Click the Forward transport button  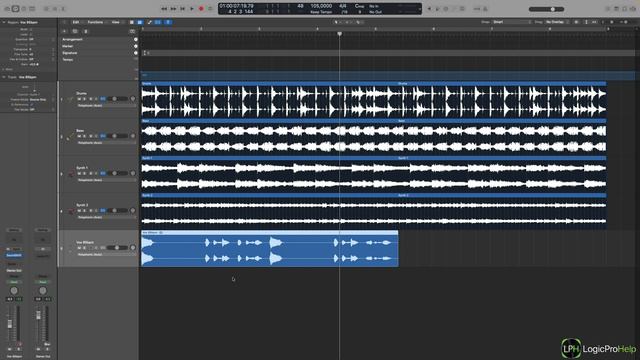pyautogui.click(x=173, y=9)
